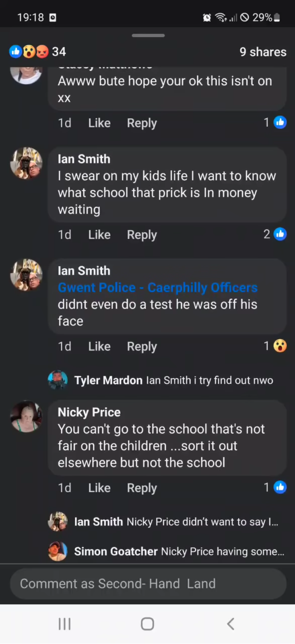Like Ian Smith's Gwent Police comment
The height and width of the screenshot is (644, 295).
(99, 347)
